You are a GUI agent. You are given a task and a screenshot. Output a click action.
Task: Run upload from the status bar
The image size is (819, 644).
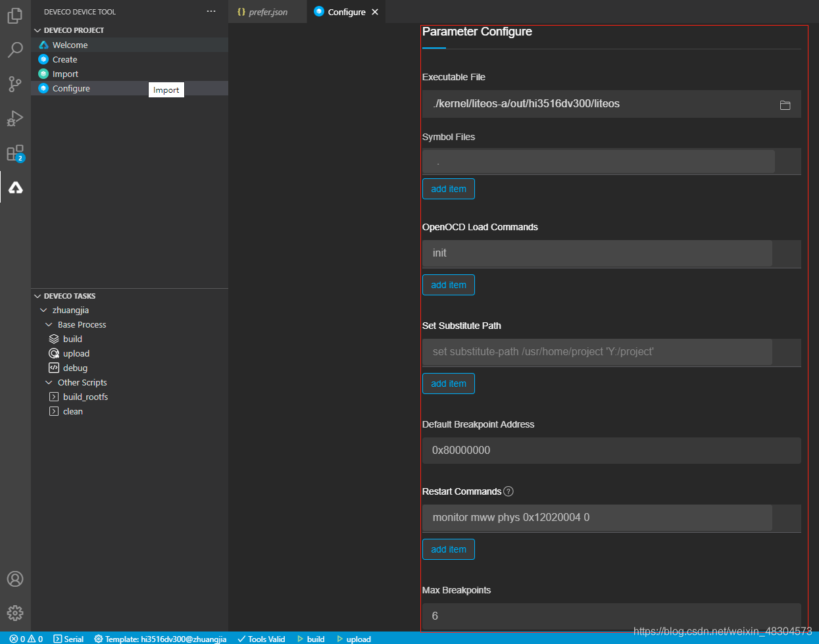point(354,639)
